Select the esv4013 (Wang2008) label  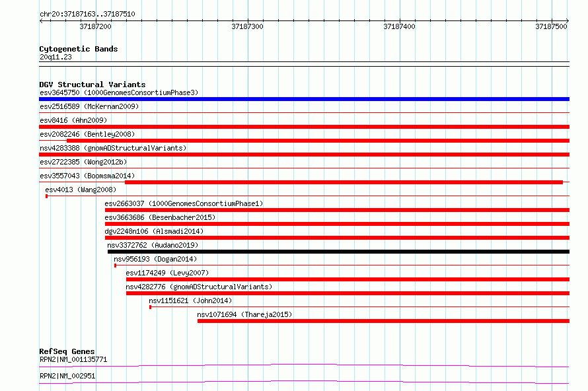point(81,190)
